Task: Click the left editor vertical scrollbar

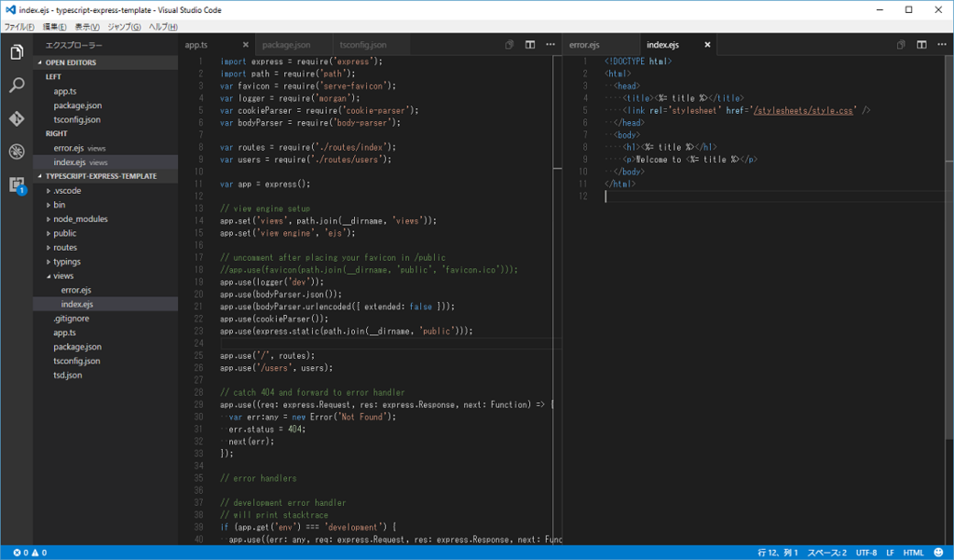Action: click(x=557, y=300)
